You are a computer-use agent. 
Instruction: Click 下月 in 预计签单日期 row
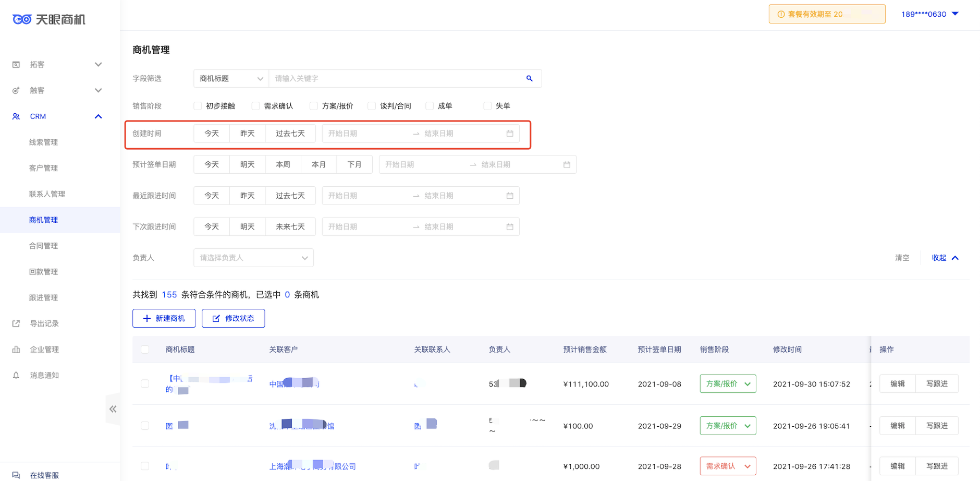tap(354, 164)
